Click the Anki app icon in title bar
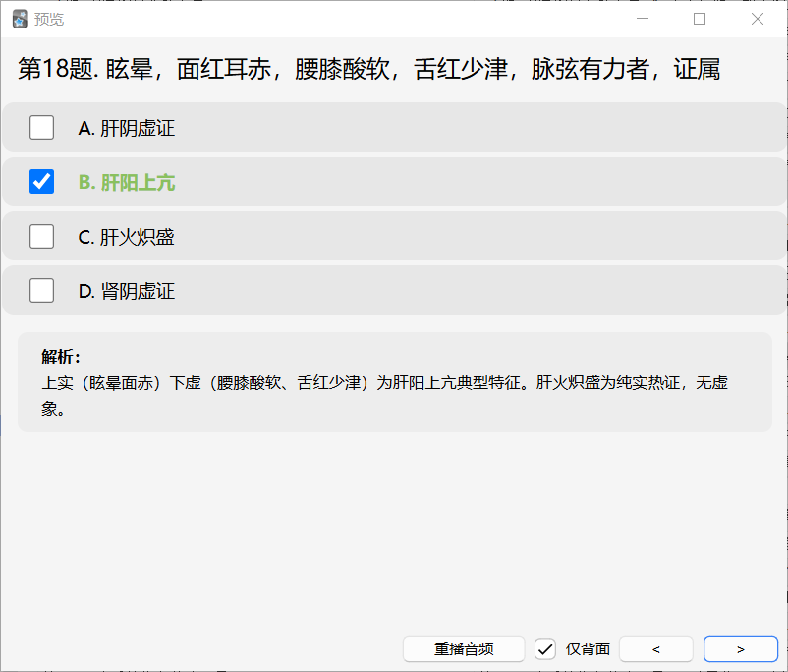The height and width of the screenshot is (672, 788). (x=20, y=19)
